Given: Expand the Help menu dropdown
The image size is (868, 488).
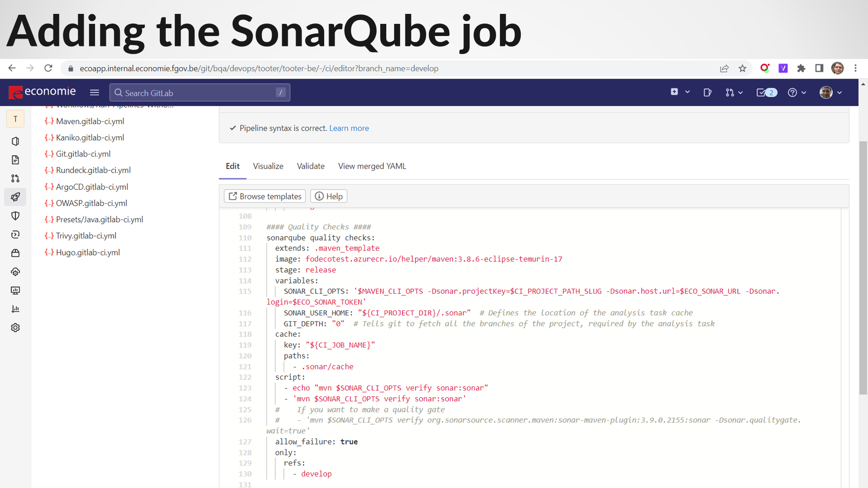Looking at the screenshot, I should pos(797,92).
